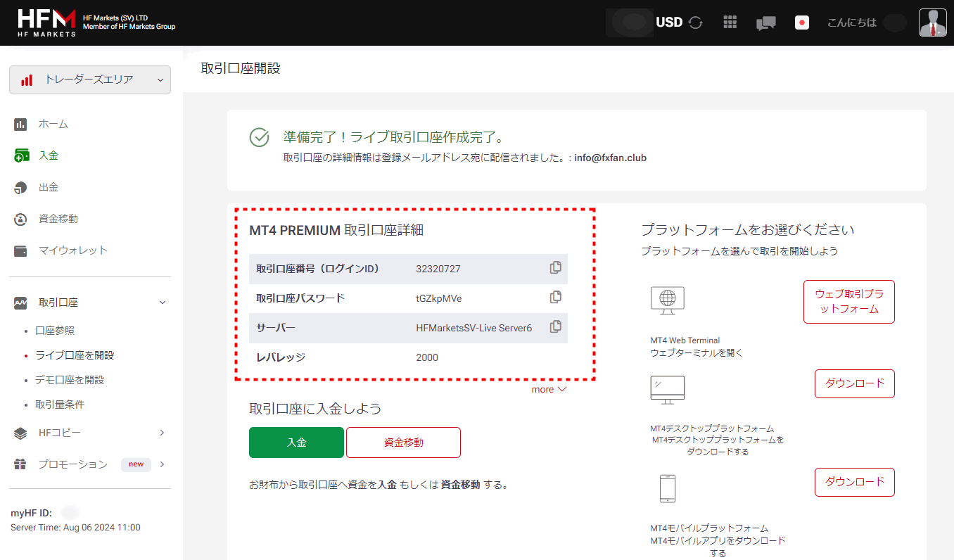The width and height of the screenshot is (954, 560).
Task: Click the HFM Markets logo
Action: point(46,23)
